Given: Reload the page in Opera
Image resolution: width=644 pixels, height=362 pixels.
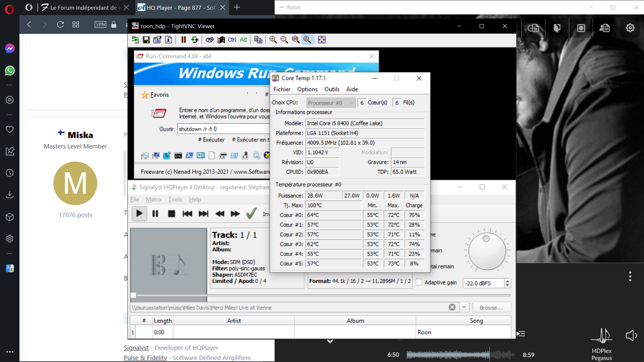Looking at the screenshot, I should point(60,24).
